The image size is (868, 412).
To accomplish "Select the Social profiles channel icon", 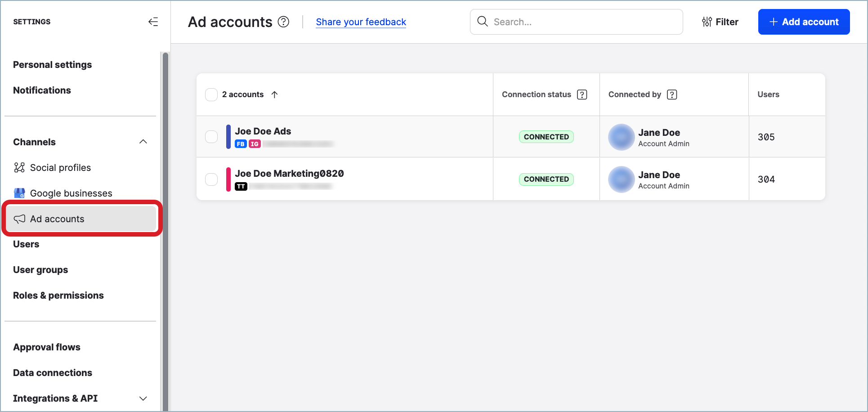I will (20, 167).
